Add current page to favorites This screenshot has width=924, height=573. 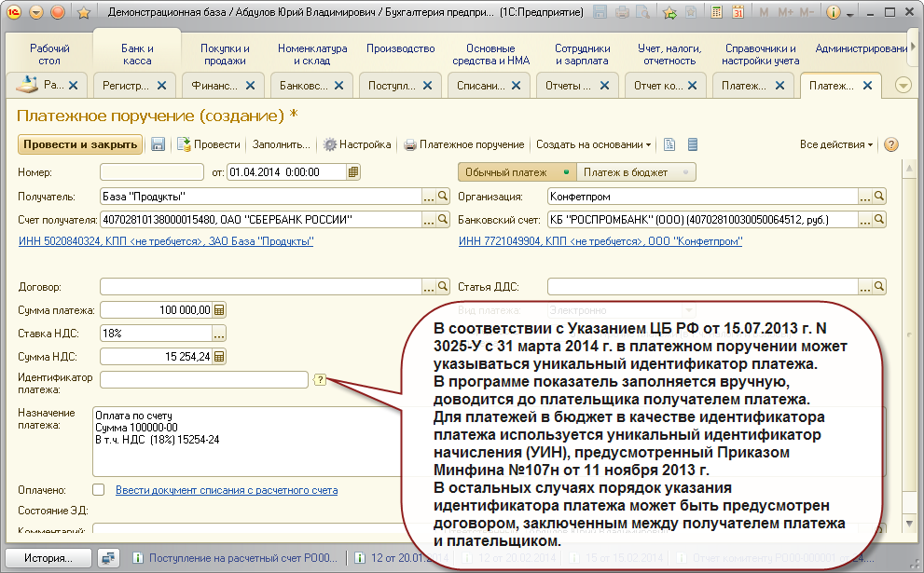click(669, 12)
